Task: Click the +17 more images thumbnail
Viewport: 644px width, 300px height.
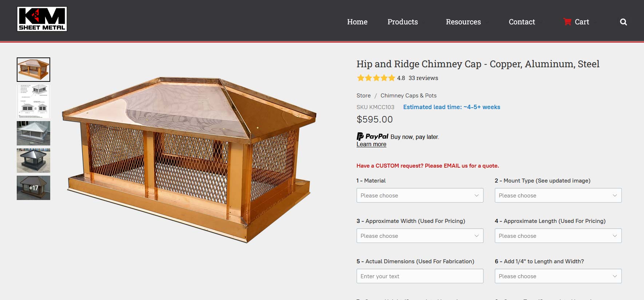Action: pyautogui.click(x=33, y=188)
